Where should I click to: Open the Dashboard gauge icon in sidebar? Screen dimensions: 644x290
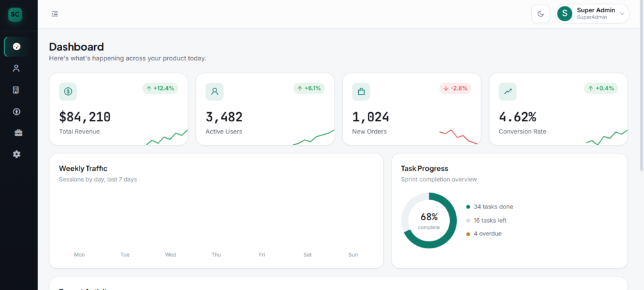17,46
